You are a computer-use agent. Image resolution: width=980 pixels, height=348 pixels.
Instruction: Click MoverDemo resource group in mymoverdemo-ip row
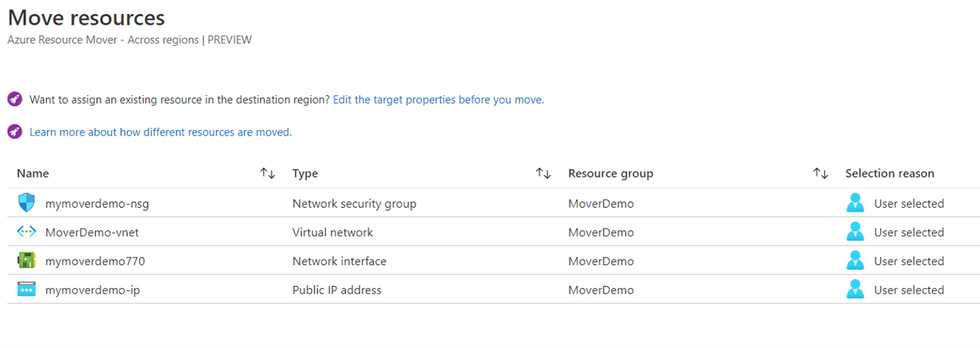pyautogui.click(x=601, y=290)
